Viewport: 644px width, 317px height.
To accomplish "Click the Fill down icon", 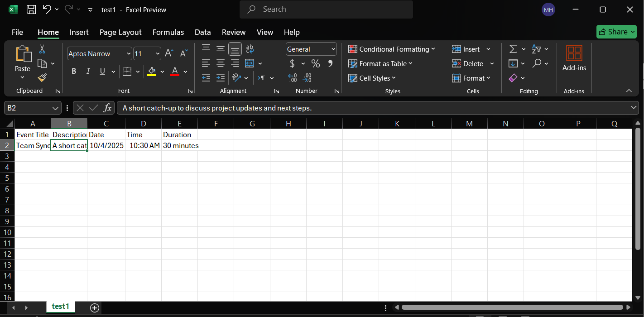I will pyautogui.click(x=513, y=63).
